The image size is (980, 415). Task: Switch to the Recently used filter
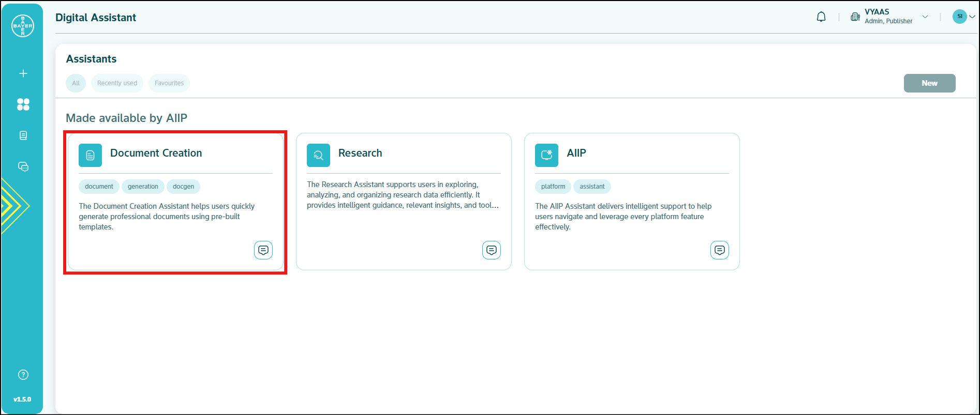[x=117, y=83]
